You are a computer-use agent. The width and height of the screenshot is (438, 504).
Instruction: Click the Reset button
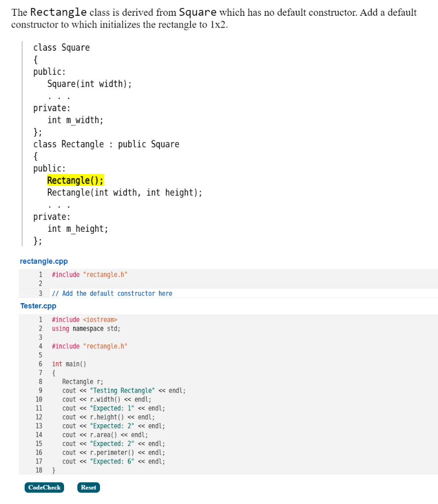point(88,487)
